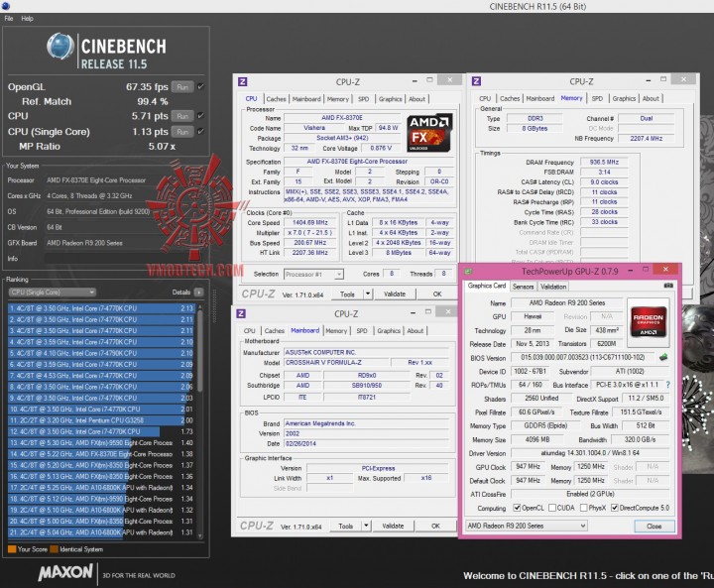Click the Z icon of the CPU-Z Mainboard window

coord(241,313)
